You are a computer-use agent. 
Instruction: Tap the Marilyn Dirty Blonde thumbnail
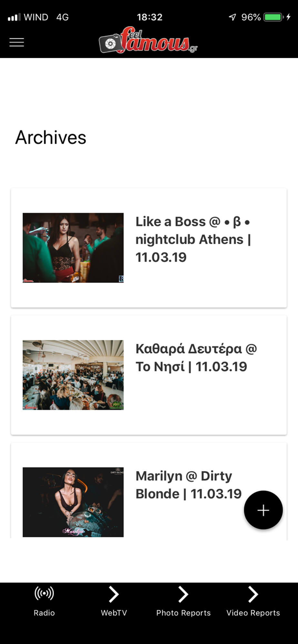[73, 502]
